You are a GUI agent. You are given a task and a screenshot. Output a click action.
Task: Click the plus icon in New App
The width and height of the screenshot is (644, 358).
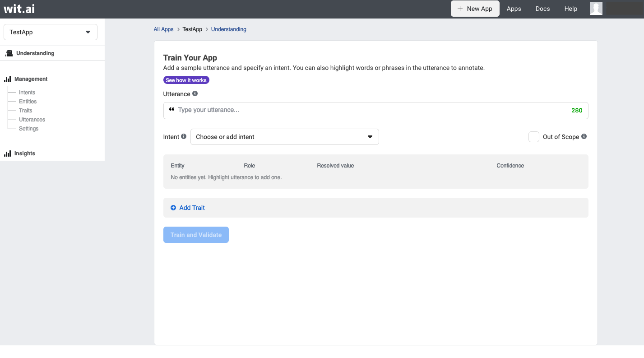(460, 9)
